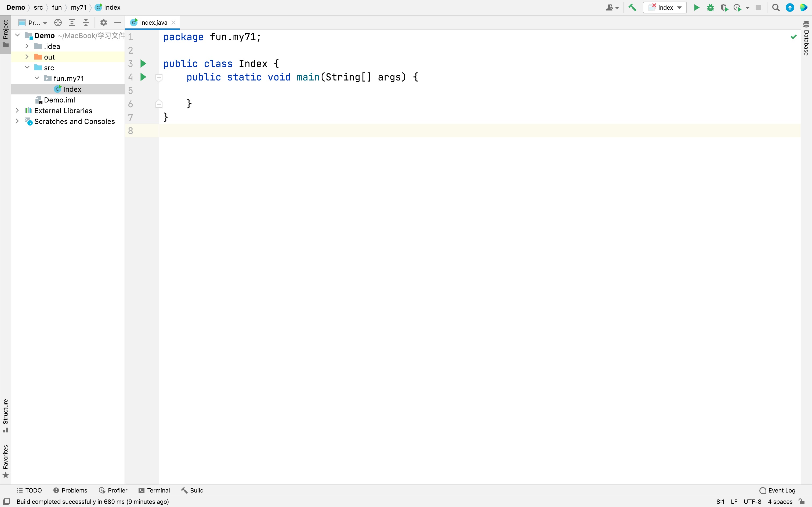
Task: Toggle tool window quick access in corner
Action: pos(6,501)
